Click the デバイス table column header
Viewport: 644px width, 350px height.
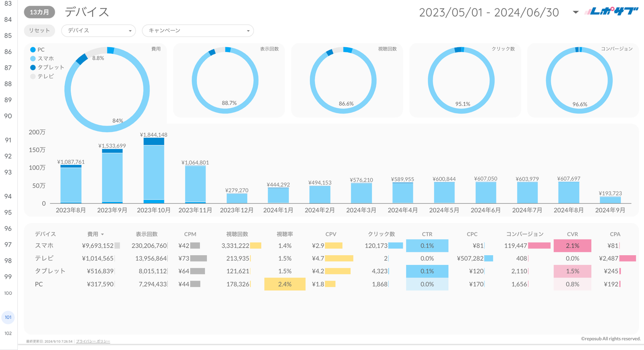coord(45,234)
